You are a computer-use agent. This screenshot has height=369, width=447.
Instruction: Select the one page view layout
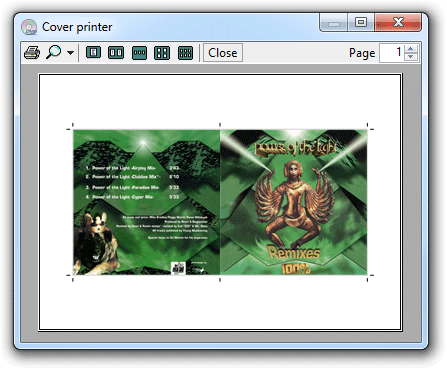[x=93, y=53]
